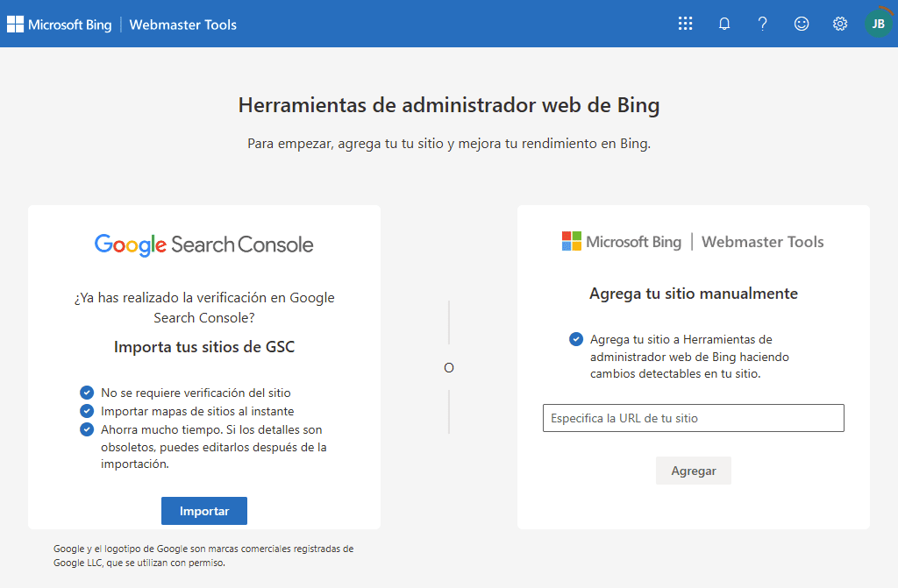Open the settings gear
898x588 pixels.
(839, 24)
